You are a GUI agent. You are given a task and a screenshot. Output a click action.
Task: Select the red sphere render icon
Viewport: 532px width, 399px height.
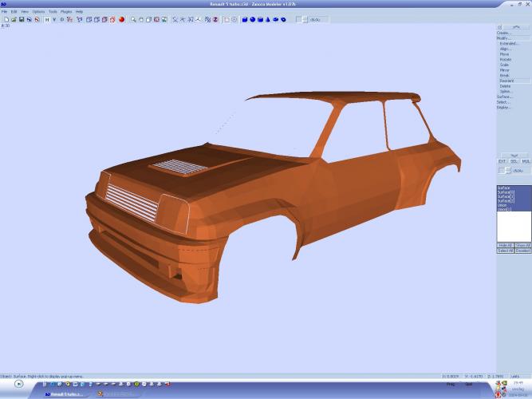click(122, 19)
